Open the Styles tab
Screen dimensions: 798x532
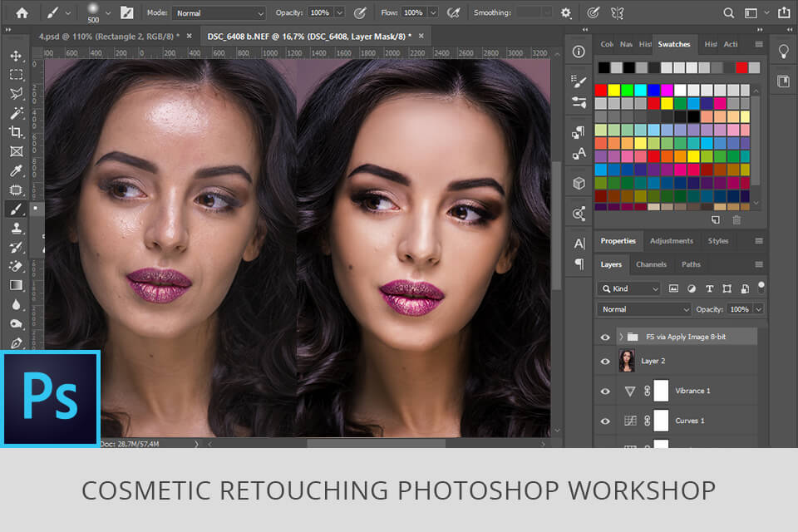[718, 241]
